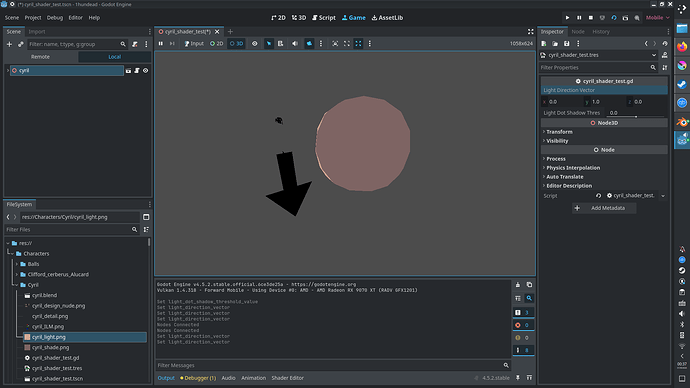
Task: Click the Filter Files search field
Action: (x=72, y=230)
